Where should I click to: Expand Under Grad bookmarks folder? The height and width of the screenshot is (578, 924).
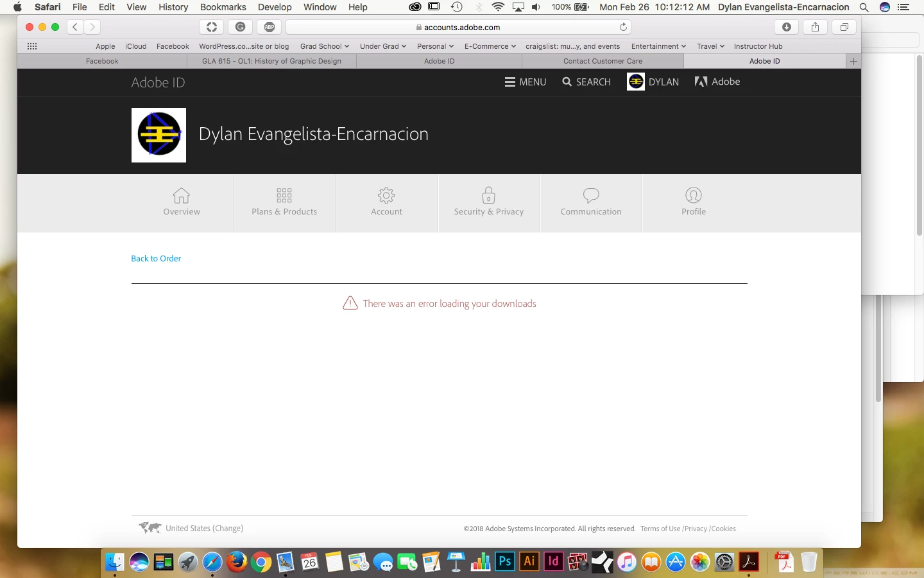pyautogui.click(x=383, y=46)
